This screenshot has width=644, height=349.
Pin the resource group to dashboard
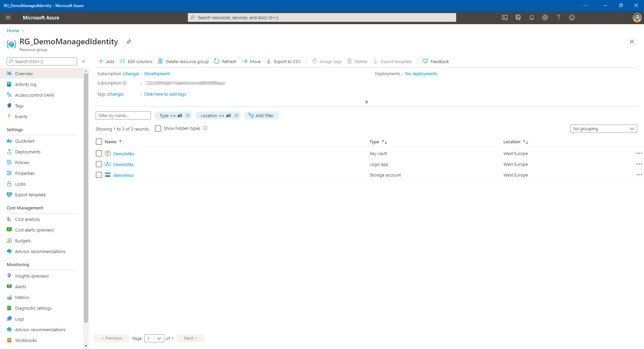(x=129, y=42)
